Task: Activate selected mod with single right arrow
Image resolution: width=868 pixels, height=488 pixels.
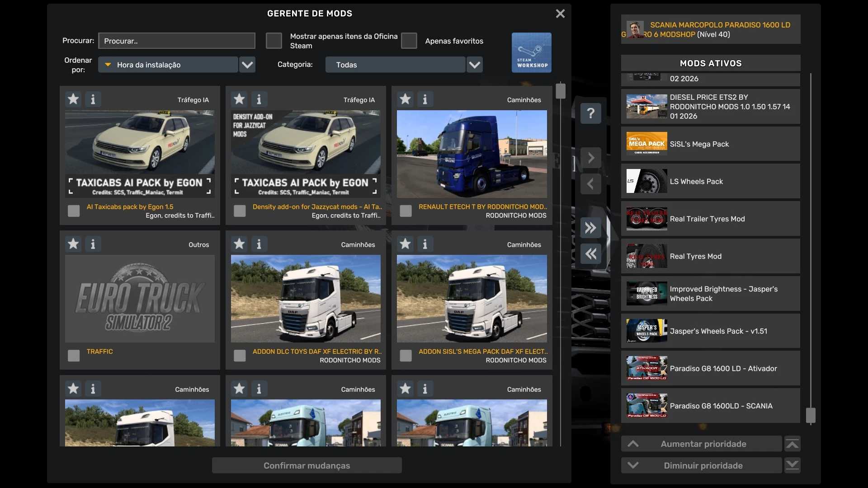Action: coord(590,158)
